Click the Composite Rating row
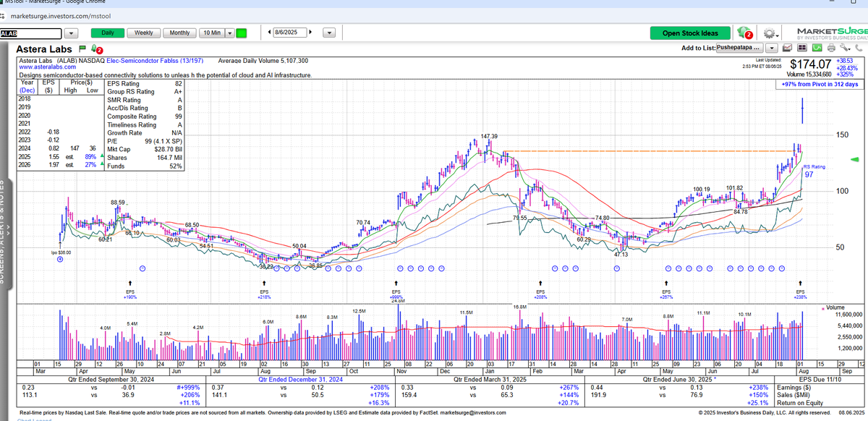Screen dimensions: 868x421 click(145, 116)
